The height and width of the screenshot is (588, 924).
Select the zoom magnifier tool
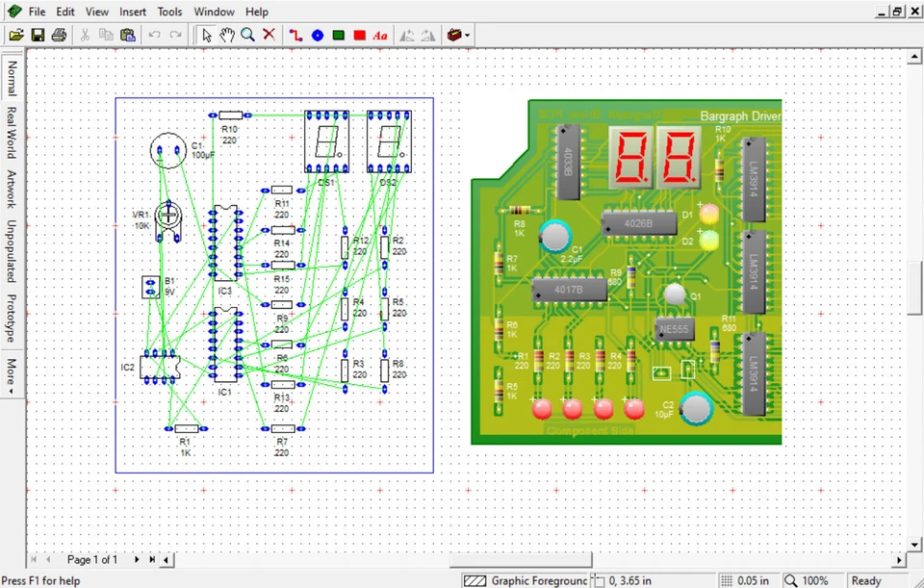click(x=247, y=35)
